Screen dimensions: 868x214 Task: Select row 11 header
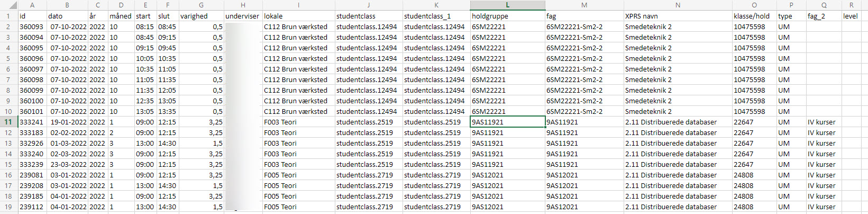pyautogui.click(x=8, y=122)
